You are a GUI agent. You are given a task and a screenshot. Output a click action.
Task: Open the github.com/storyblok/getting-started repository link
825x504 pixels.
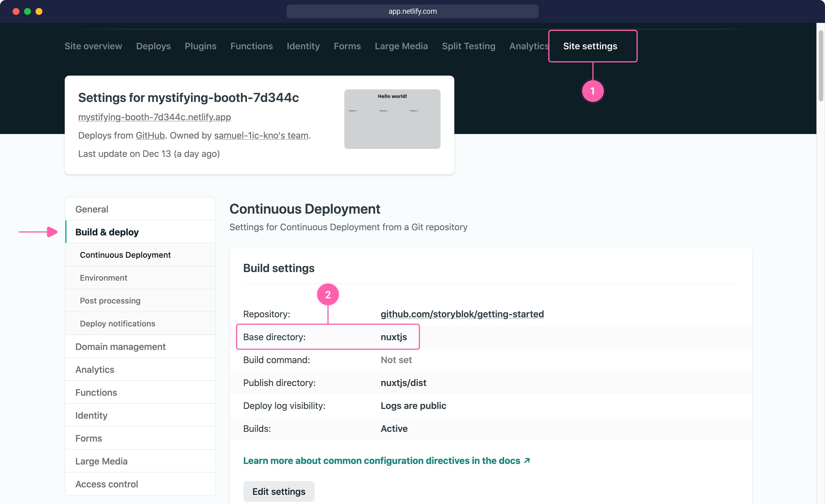tap(462, 314)
